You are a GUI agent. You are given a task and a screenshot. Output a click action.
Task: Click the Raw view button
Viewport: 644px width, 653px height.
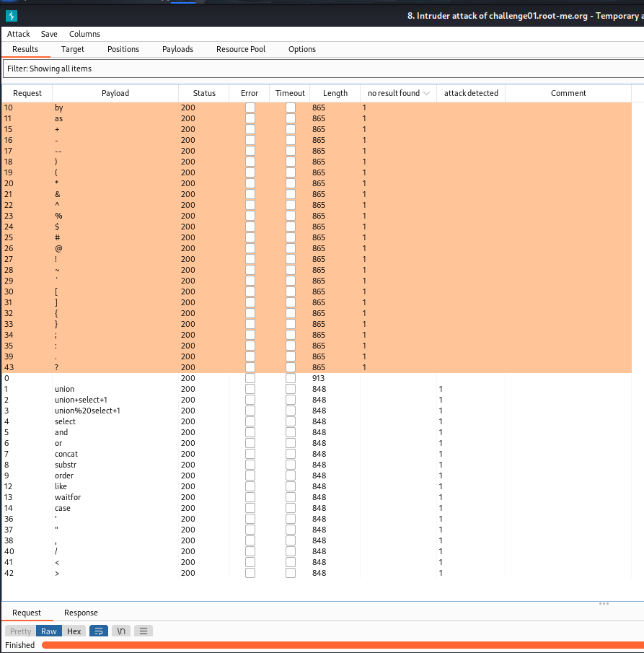(49, 631)
